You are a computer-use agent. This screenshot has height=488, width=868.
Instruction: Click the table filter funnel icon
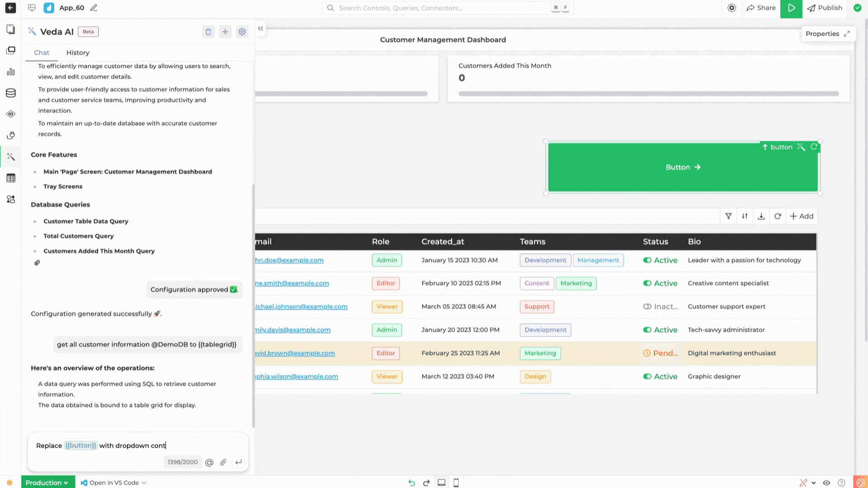click(x=728, y=216)
